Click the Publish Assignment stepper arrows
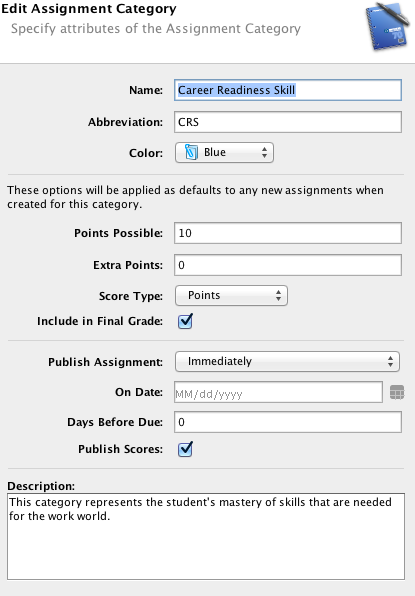Screen dimensions: 415x596 click(x=390, y=361)
